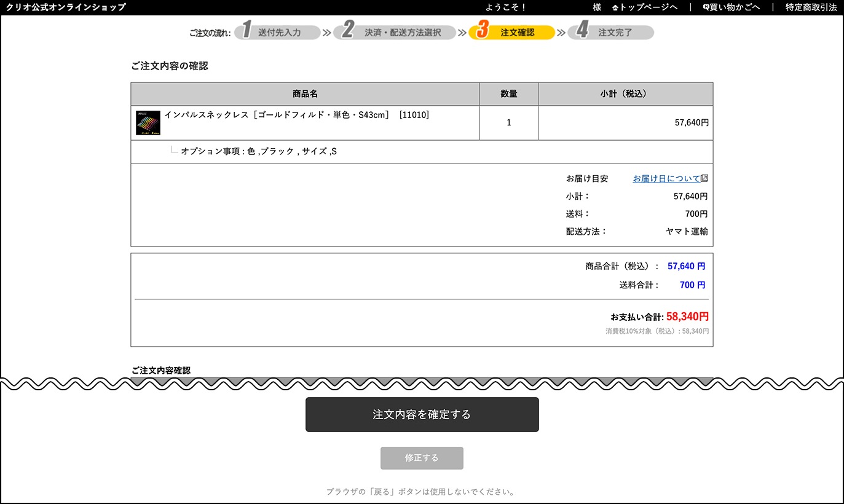Click the 小計（税込） column header
844x504 pixels.
(x=625, y=94)
